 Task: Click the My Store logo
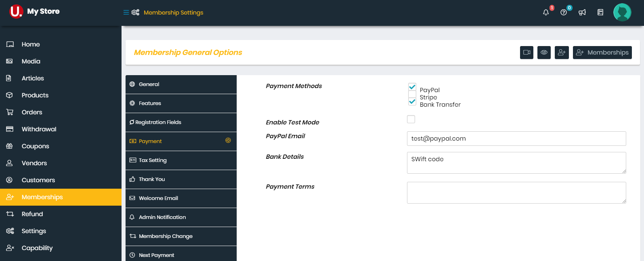[35, 11]
